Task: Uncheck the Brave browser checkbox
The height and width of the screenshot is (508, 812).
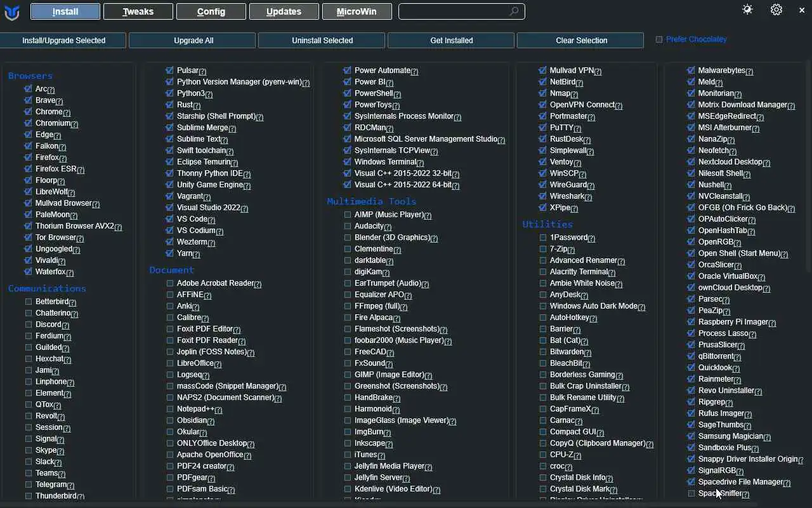Action: click(28, 100)
